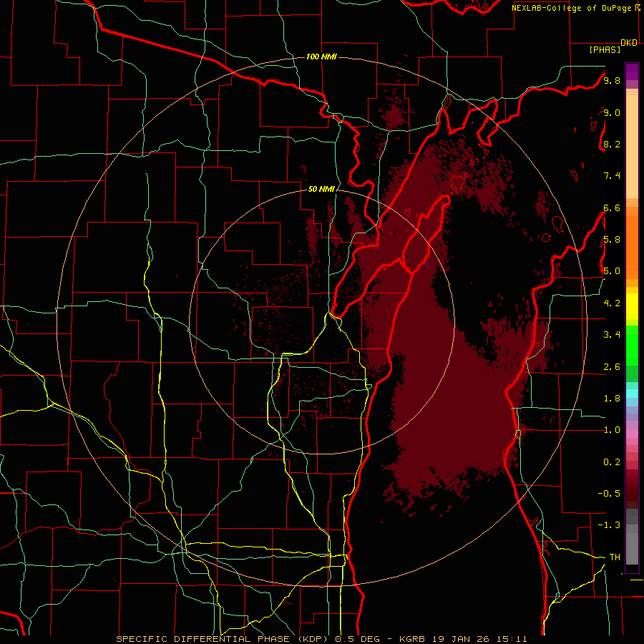Select the 9.8 value on the color scale
This screenshot has height=644, width=644.
(x=612, y=81)
